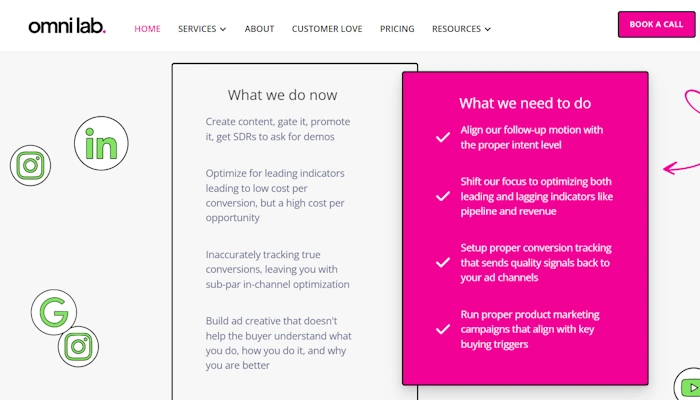The image size is (700, 400).
Task: Click the checkmark beside 'Run proper product marketing'
Action: (x=443, y=329)
